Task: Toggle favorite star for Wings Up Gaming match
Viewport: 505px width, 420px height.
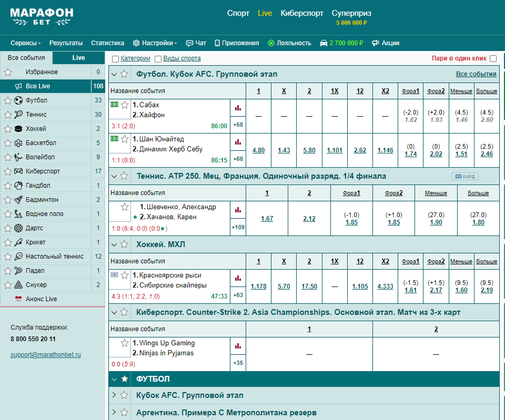Action: [x=125, y=343]
